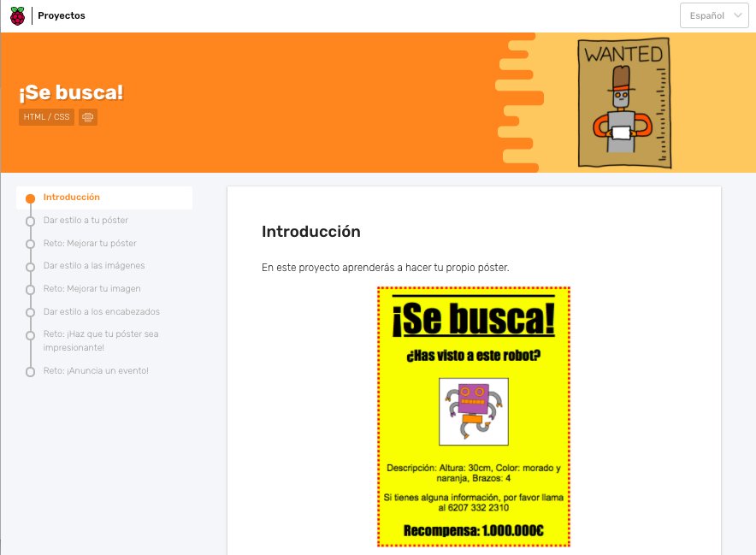The width and height of the screenshot is (756, 555).
Task: Click the step circle beside Reto: Mejorar tu póster
Action: 31,243
